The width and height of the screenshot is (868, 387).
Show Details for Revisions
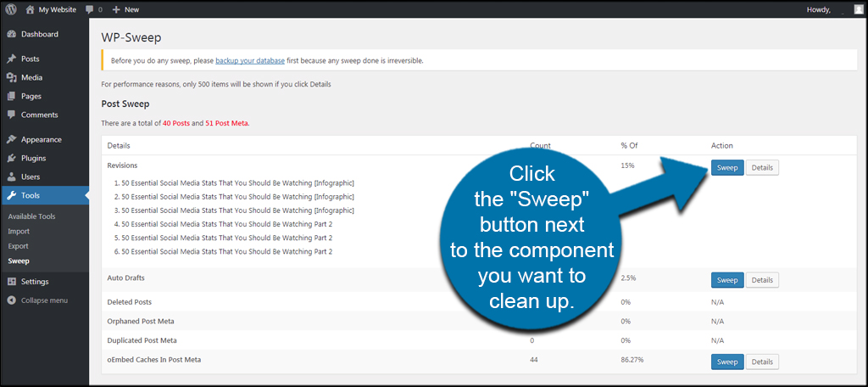coord(762,168)
